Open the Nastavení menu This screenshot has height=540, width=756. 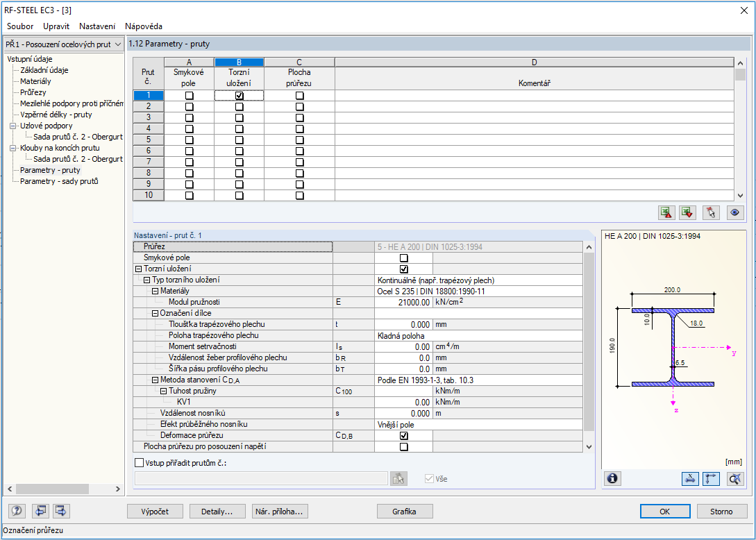97,26
